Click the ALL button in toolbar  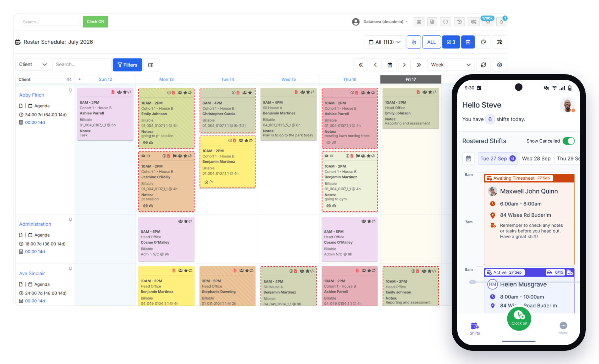coord(431,42)
